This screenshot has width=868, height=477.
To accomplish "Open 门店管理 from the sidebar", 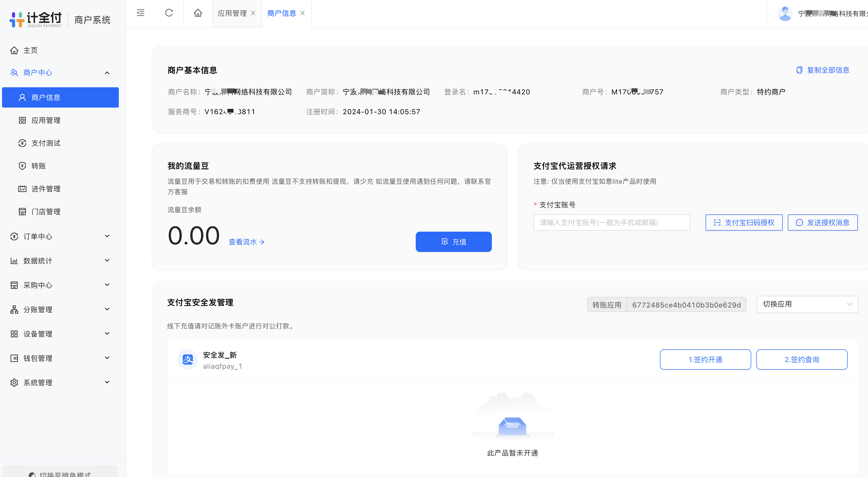I will coord(61,212).
